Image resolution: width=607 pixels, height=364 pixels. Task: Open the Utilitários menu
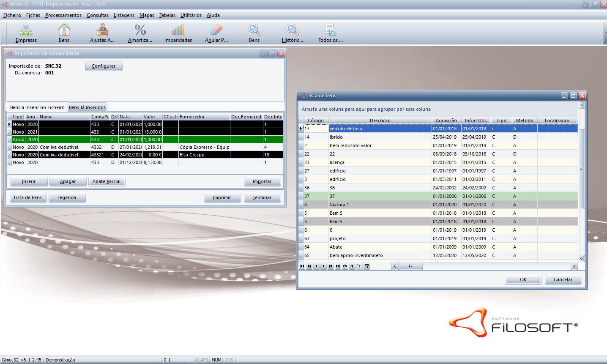191,15
